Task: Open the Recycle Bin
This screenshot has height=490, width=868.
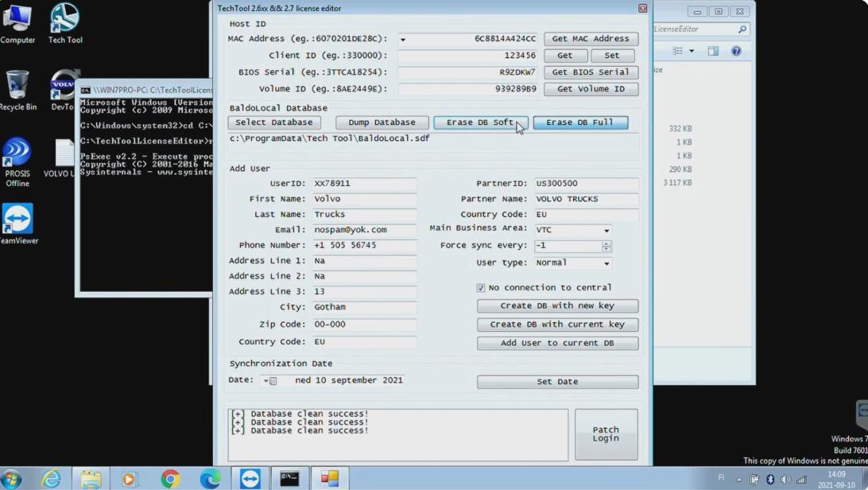Action: pos(17,84)
